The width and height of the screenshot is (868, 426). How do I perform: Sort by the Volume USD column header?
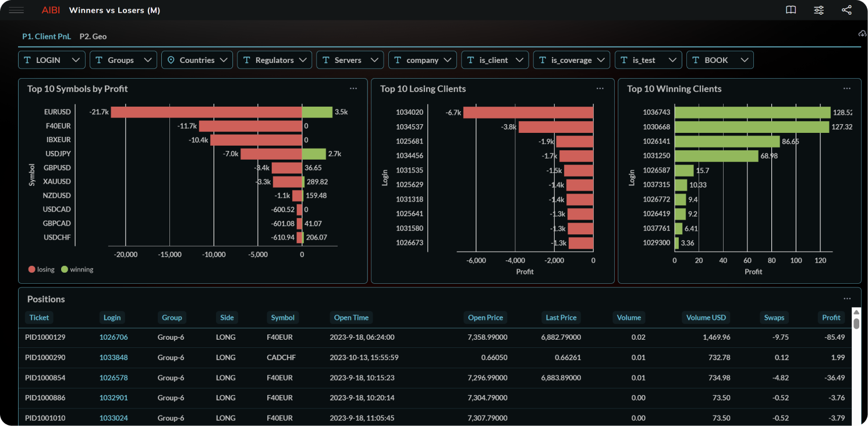click(706, 318)
